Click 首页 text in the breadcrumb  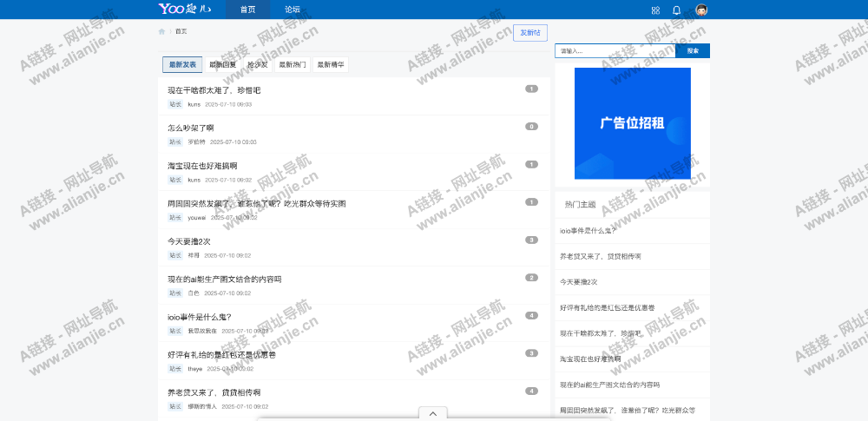[181, 31]
